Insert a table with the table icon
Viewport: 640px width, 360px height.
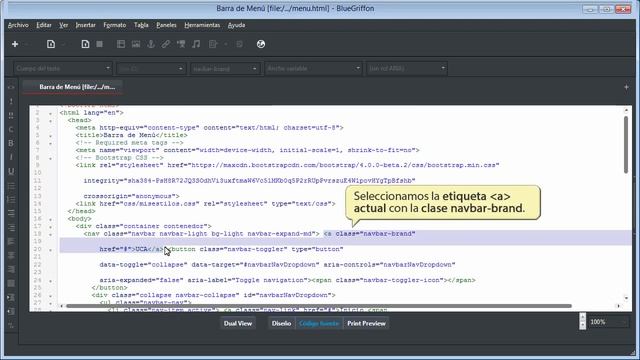[x=121, y=44]
